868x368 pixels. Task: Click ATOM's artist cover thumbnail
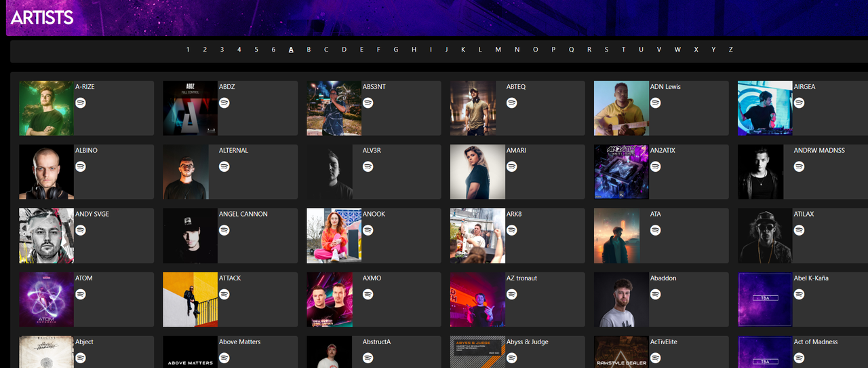[x=46, y=299]
